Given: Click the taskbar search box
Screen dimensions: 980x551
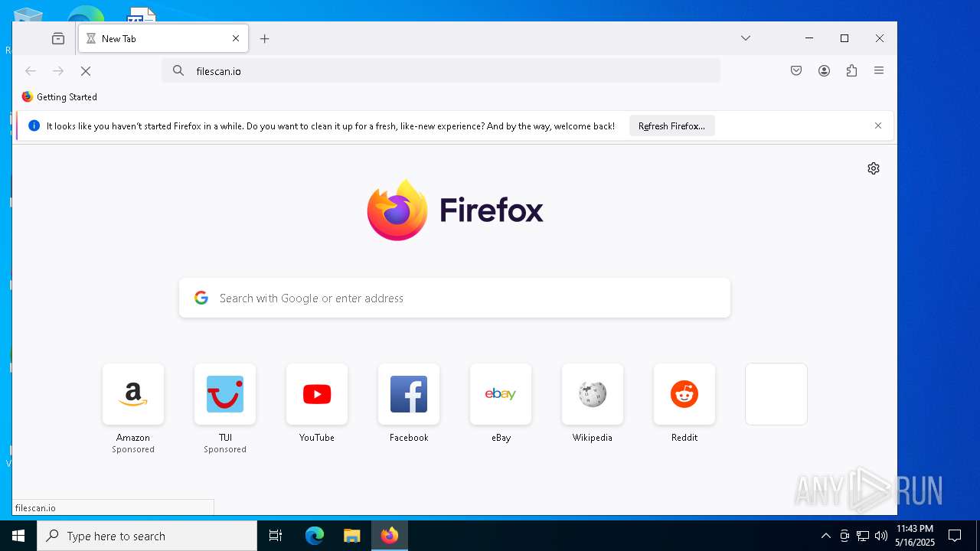Looking at the screenshot, I should click(147, 536).
